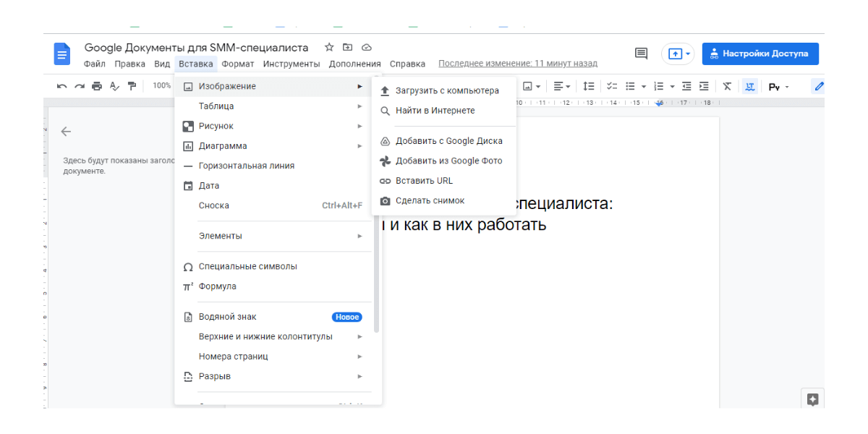Select Специальные символы from Insert menu
Viewport: 868px width, 434px height.
(x=247, y=267)
